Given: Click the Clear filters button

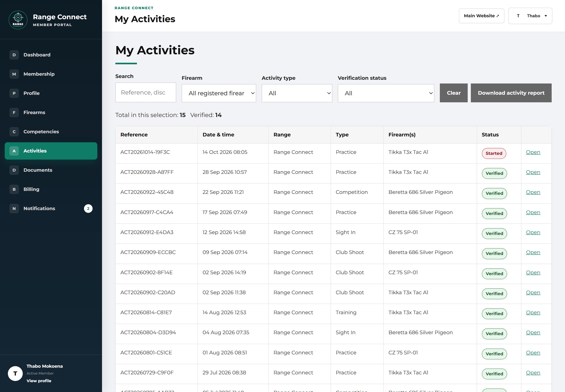Looking at the screenshot, I should (x=453, y=93).
